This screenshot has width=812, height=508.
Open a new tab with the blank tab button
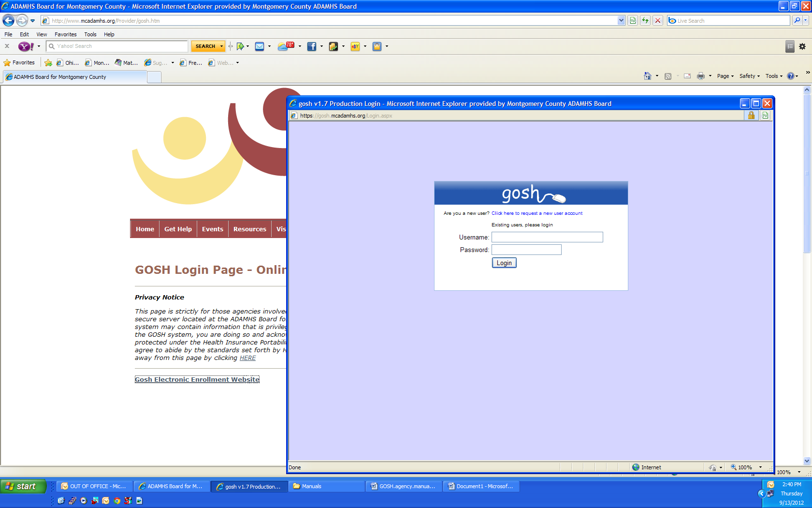(x=154, y=77)
